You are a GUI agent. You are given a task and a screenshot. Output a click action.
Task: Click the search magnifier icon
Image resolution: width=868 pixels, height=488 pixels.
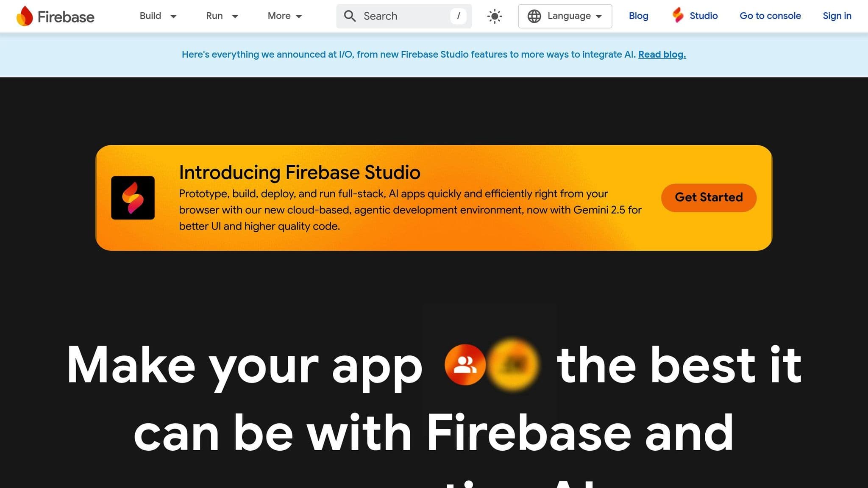pos(350,16)
